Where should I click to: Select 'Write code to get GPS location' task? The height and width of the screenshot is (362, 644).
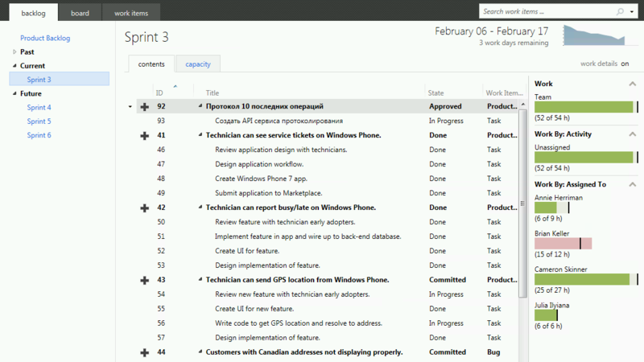point(299,323)
